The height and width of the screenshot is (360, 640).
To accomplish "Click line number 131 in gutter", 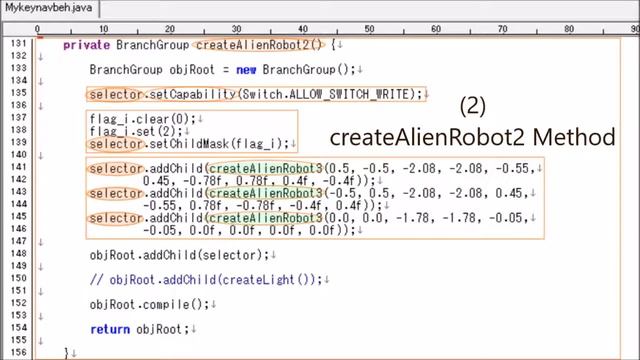I will [x=18, y=44].
